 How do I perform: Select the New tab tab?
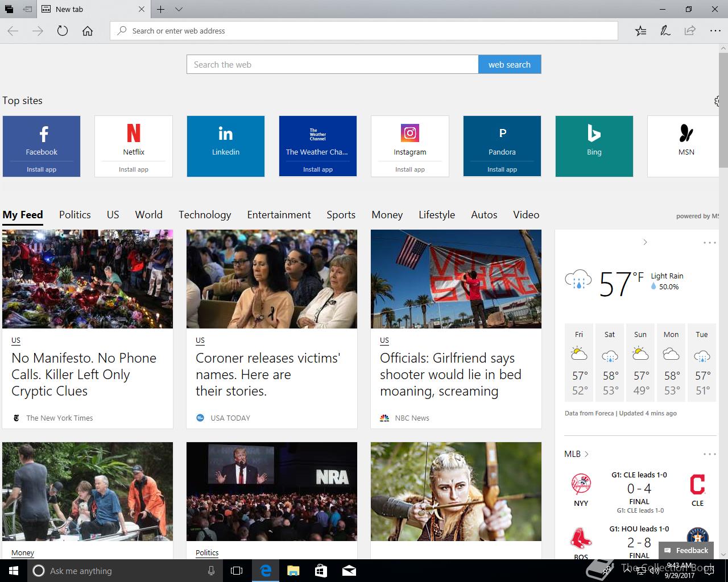coord(94,9)
